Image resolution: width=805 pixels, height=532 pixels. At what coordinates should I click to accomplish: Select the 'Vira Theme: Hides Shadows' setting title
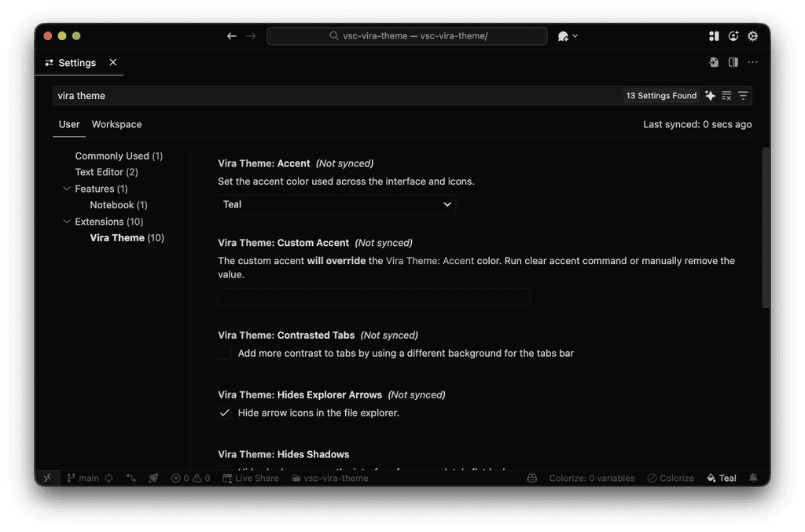coord(283,454)
